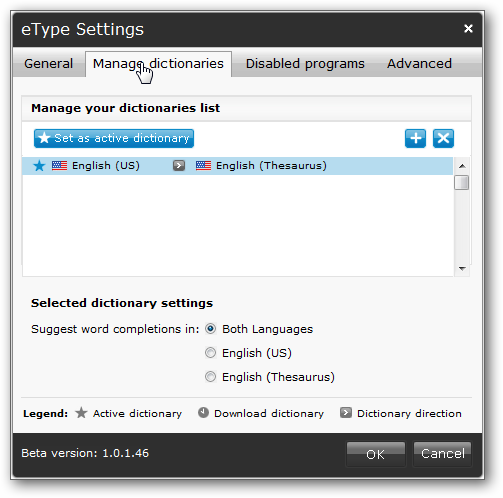
Task: Click the dictionaries list scroll up arrow
Action: click(x=462, y=166)
